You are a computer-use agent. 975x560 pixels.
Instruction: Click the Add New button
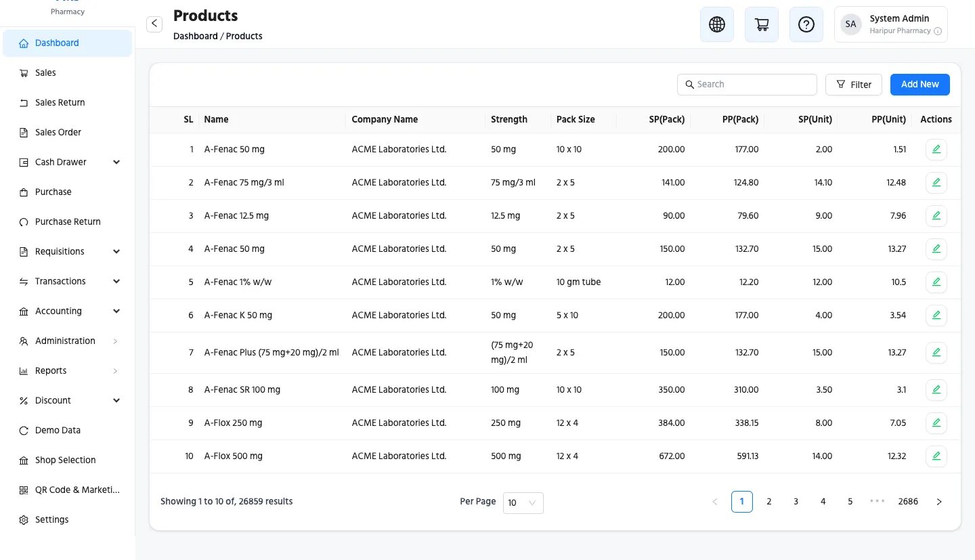[x=919, y=85]
